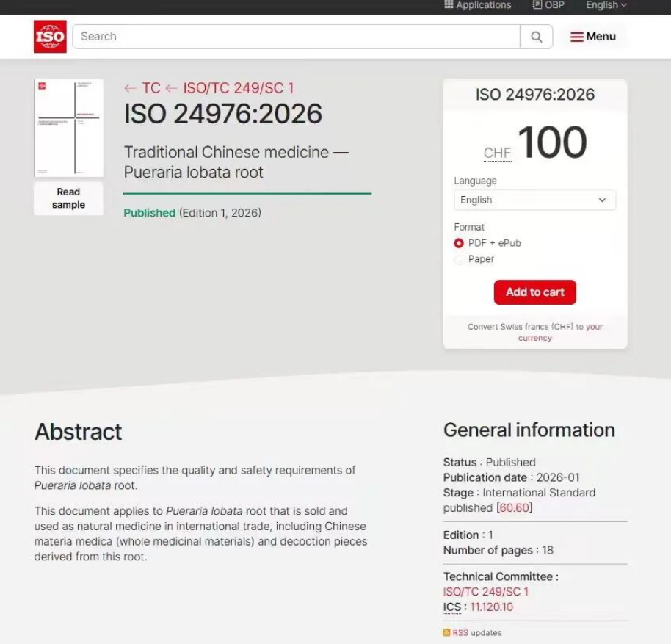Open the Applications grid icon
671x644 pixels.
(x=449, y=5)
